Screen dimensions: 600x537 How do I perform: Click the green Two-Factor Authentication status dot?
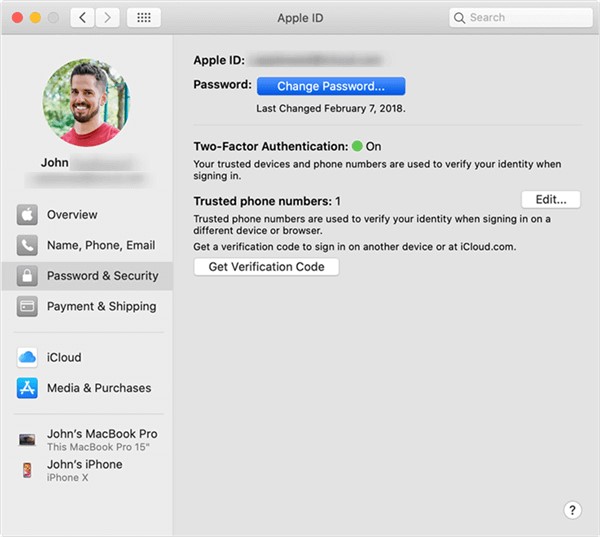(357, 146)
